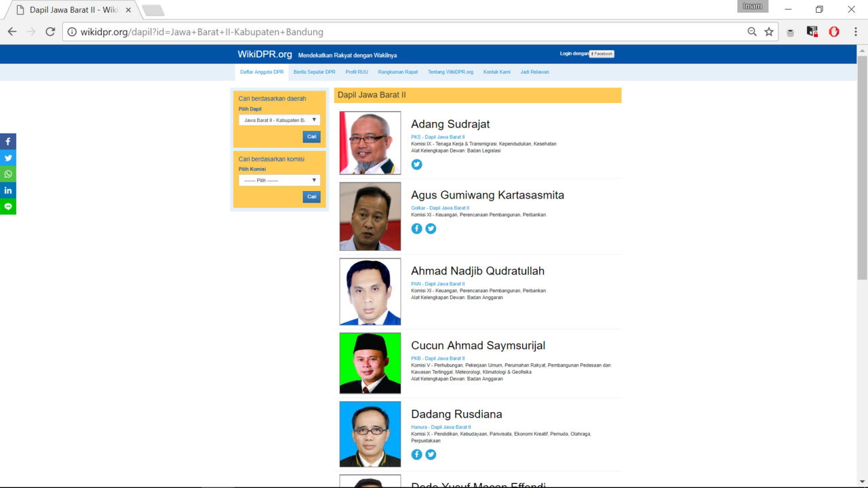Open the Opera extension icon

[834, 32]
